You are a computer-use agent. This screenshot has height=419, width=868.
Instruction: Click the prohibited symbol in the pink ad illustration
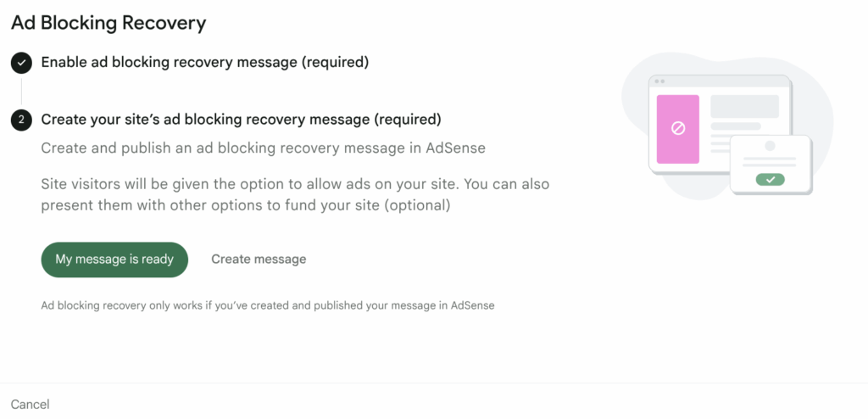678,128
